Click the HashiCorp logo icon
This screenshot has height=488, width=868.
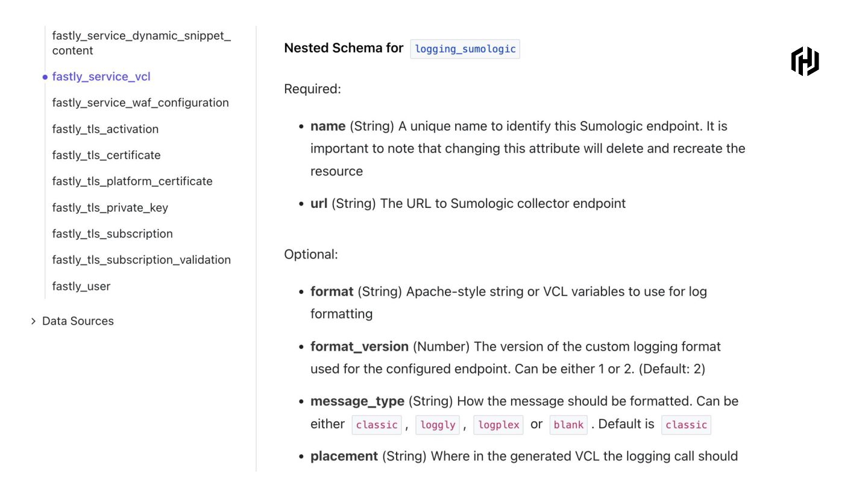805,61
